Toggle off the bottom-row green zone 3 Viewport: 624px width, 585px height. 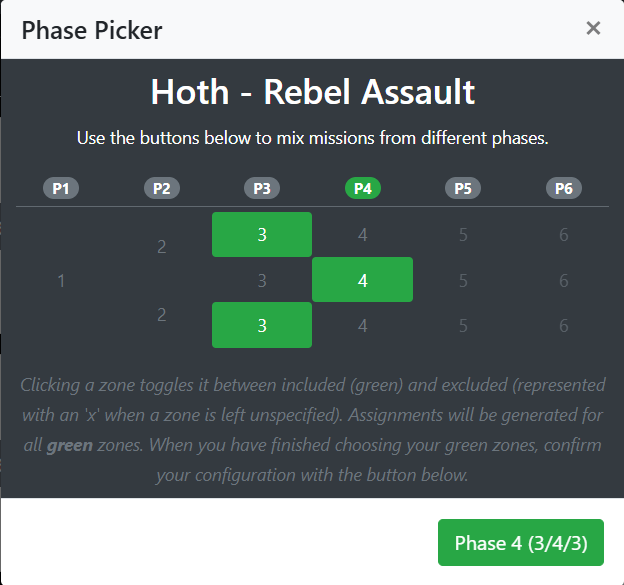[262, 325]
